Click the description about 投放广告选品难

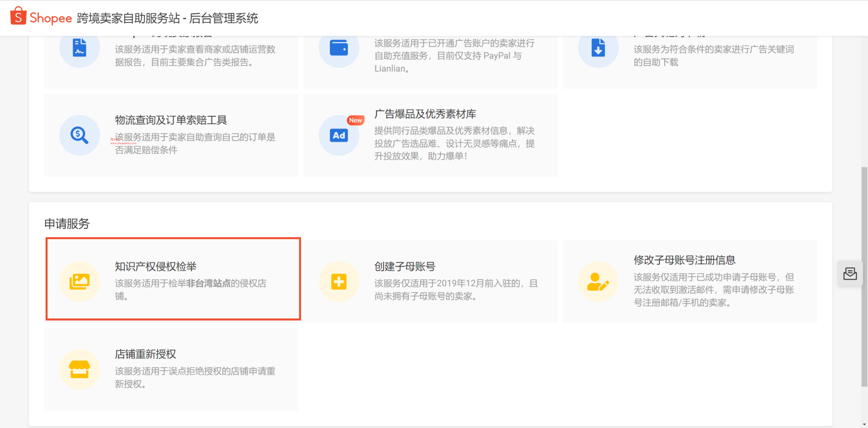pos(455,143)
